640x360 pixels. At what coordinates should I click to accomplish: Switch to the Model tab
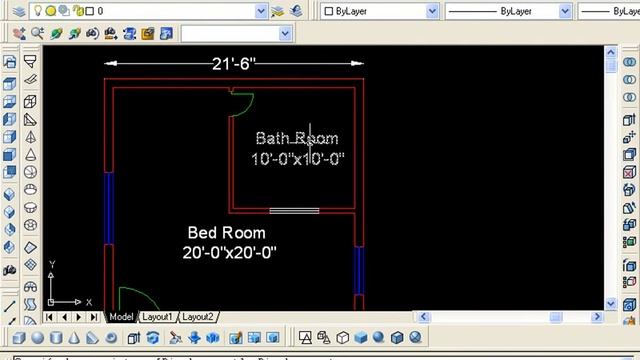[121, 317]
